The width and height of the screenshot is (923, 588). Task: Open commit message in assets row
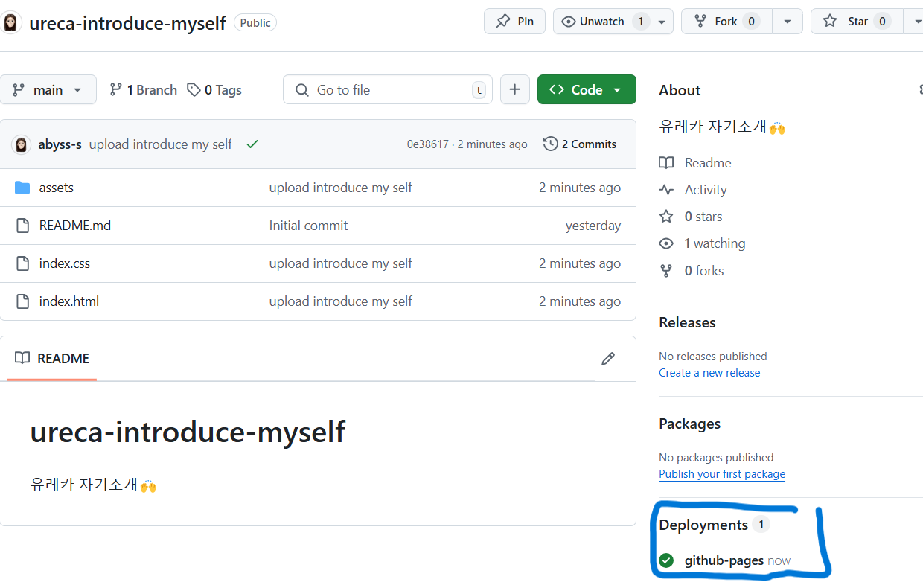[340, 188]
